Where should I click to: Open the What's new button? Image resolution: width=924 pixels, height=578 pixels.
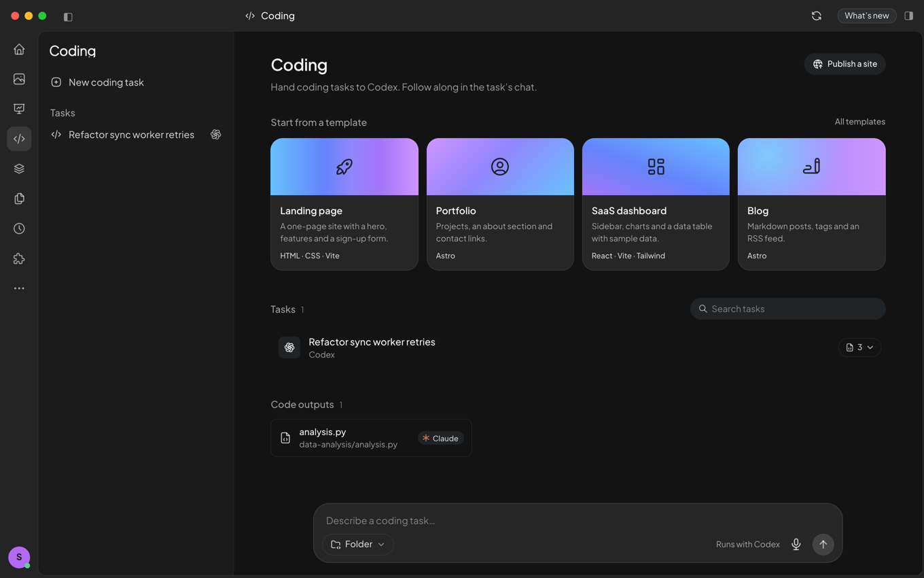pyautogui.click(x=867, y=16)
